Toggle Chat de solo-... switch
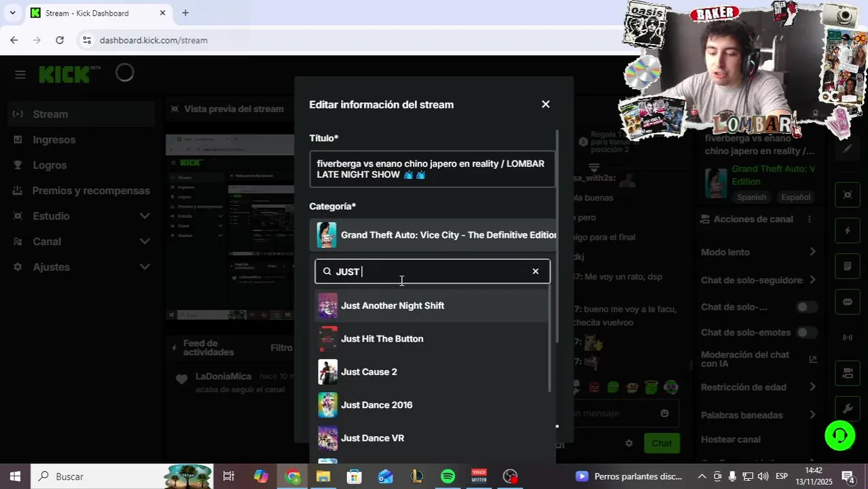This screenshot has width=868, height=489. 806,307
